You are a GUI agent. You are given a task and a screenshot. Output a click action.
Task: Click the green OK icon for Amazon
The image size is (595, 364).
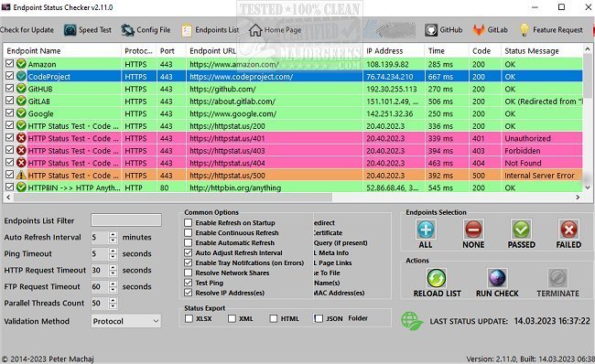(x=21, y=64)
